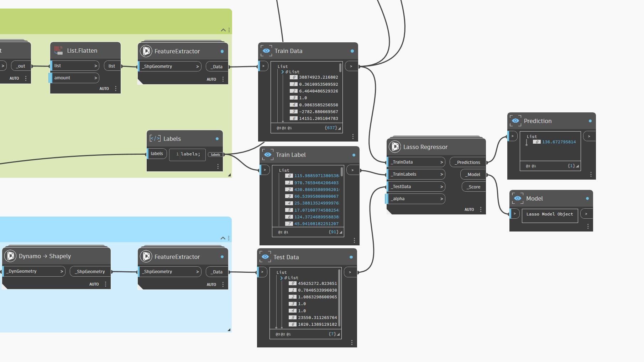Click the Train Label list scrollbar
644x362 pixels.
coord(342,172)
